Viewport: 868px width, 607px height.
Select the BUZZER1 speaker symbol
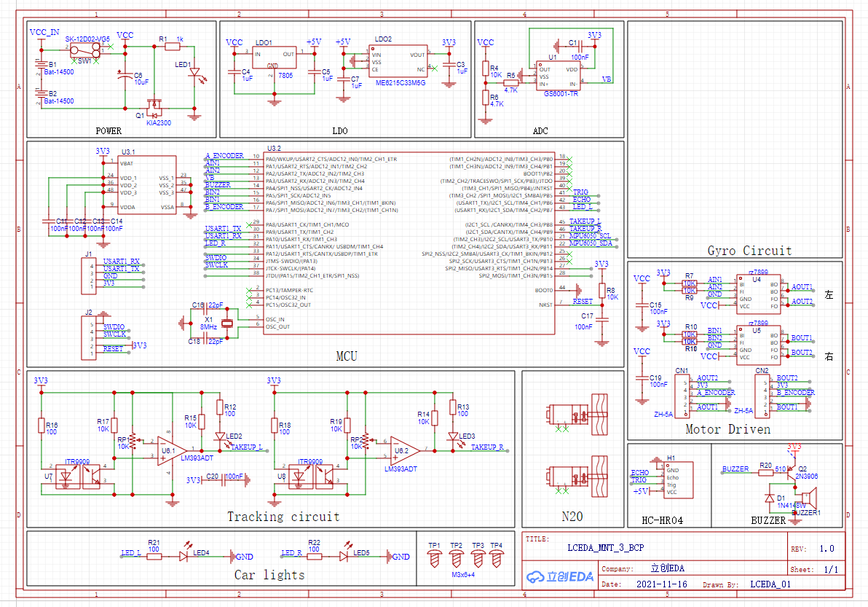pos(809,498)
